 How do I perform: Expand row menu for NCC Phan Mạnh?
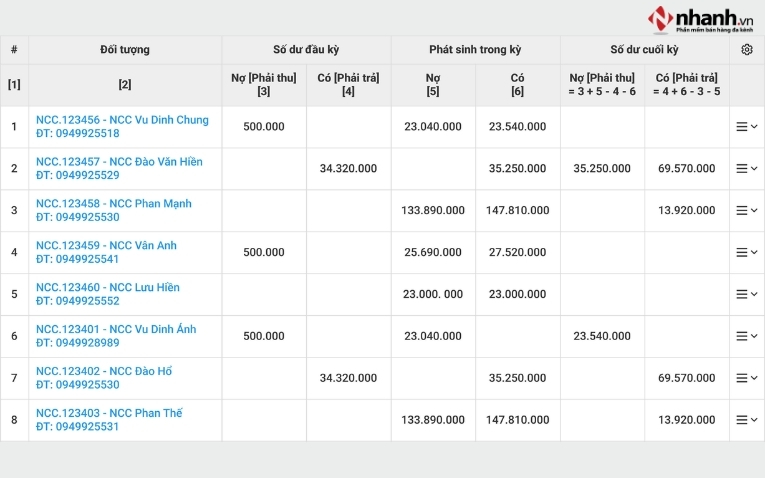click(746, 211)
